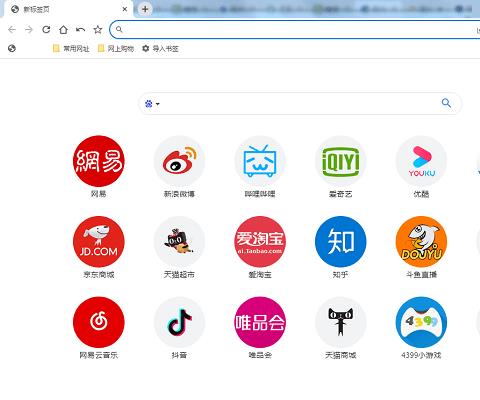Open a new tab with plus button

(x=145, y=9)
